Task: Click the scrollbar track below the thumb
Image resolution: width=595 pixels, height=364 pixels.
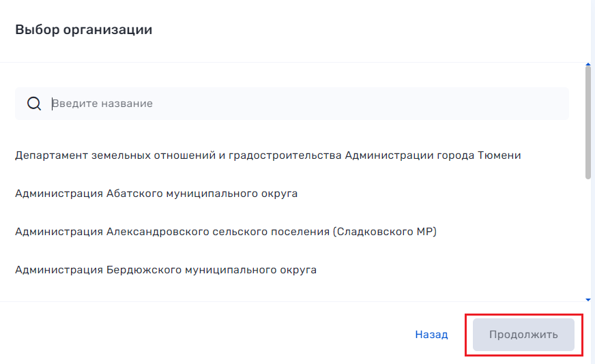Action: (x=588, y=239)
